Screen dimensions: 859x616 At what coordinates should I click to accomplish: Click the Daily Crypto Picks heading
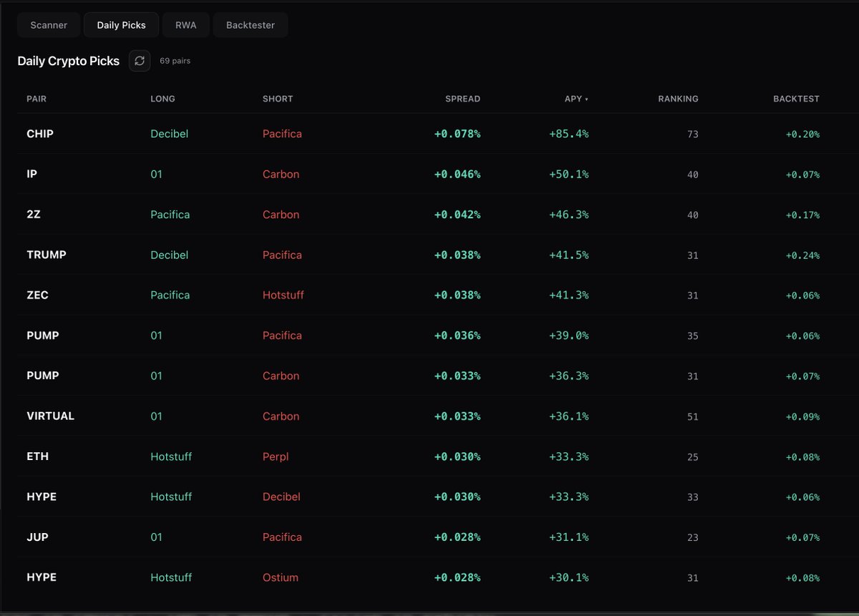coord(69,61)
